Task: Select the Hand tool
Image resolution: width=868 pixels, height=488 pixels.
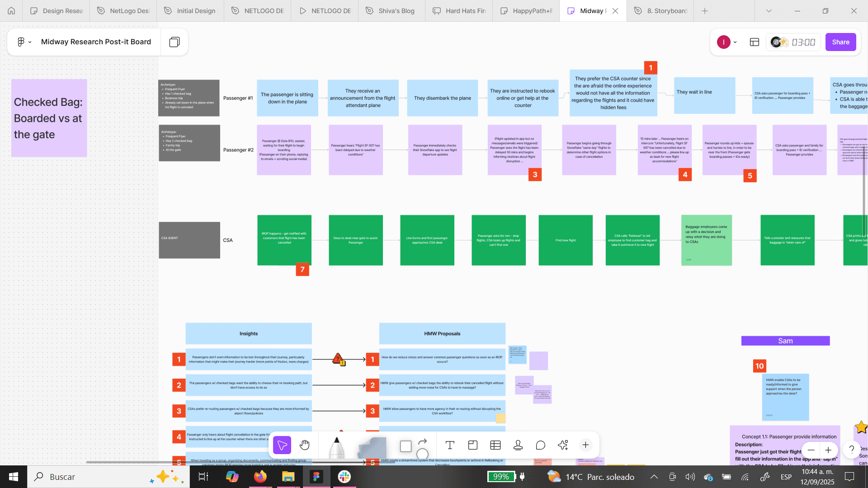Action: (305, 446)
